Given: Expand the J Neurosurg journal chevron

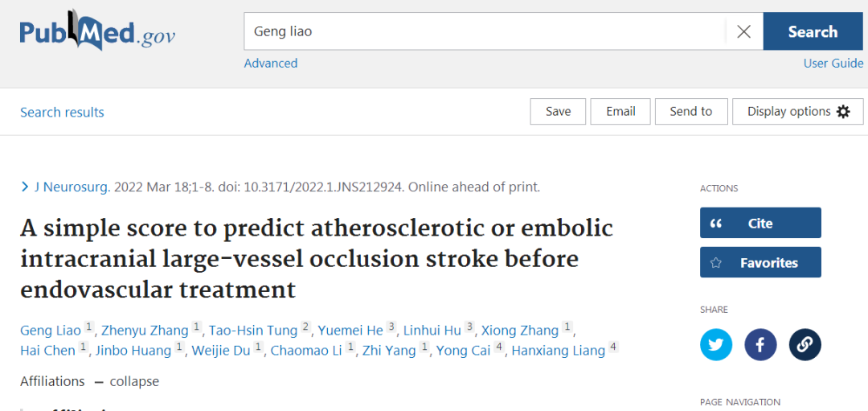Looking at the screenshot, I should point(25,187).
